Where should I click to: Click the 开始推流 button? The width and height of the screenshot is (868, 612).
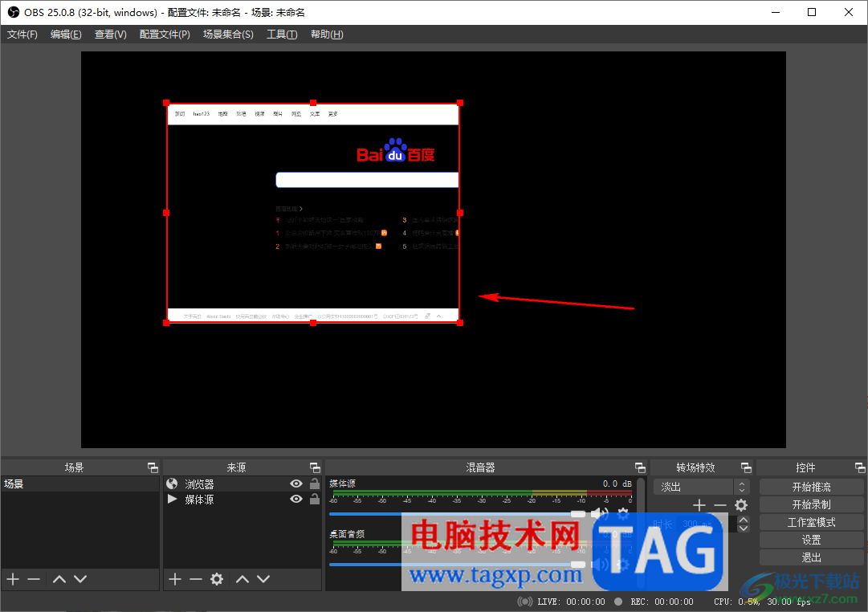coord(812,488)
